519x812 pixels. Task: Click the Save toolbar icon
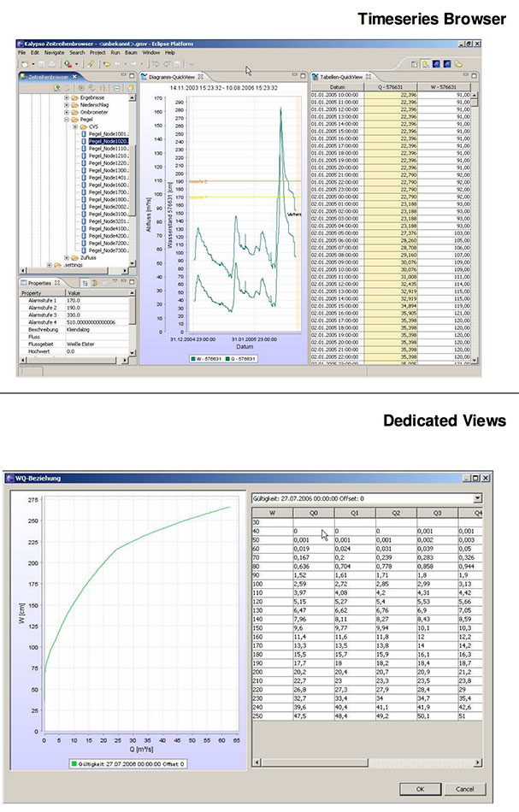pos(41,64)
